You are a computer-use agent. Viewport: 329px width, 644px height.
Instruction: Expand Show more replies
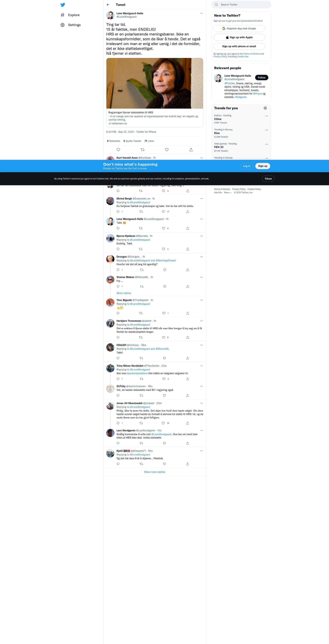pos(155,472)
